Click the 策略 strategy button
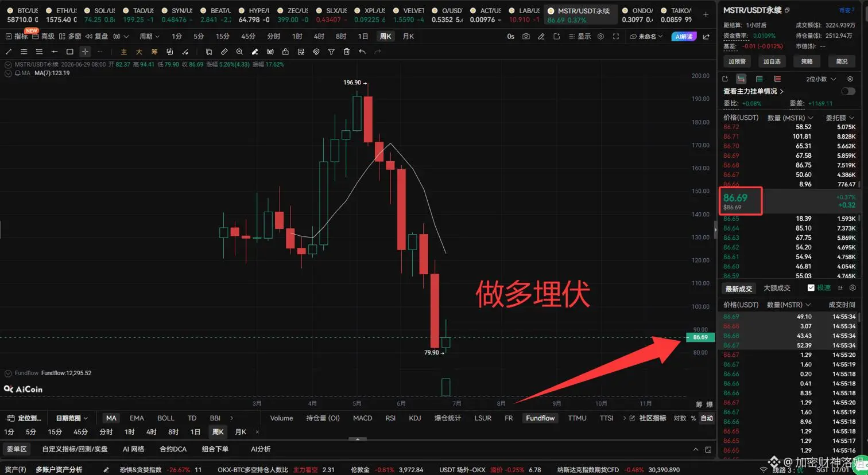 click(807, 61)
